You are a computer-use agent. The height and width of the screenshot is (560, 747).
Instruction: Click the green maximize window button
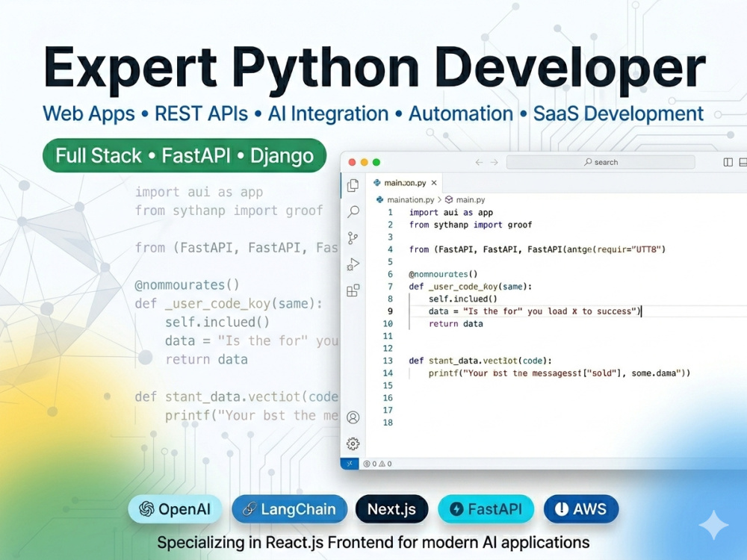(376, 162)
